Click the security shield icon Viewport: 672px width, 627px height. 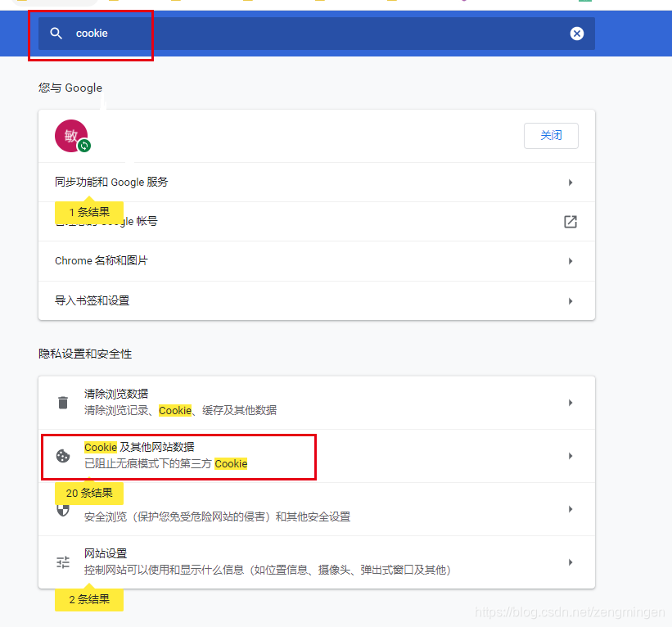[63, 510]
